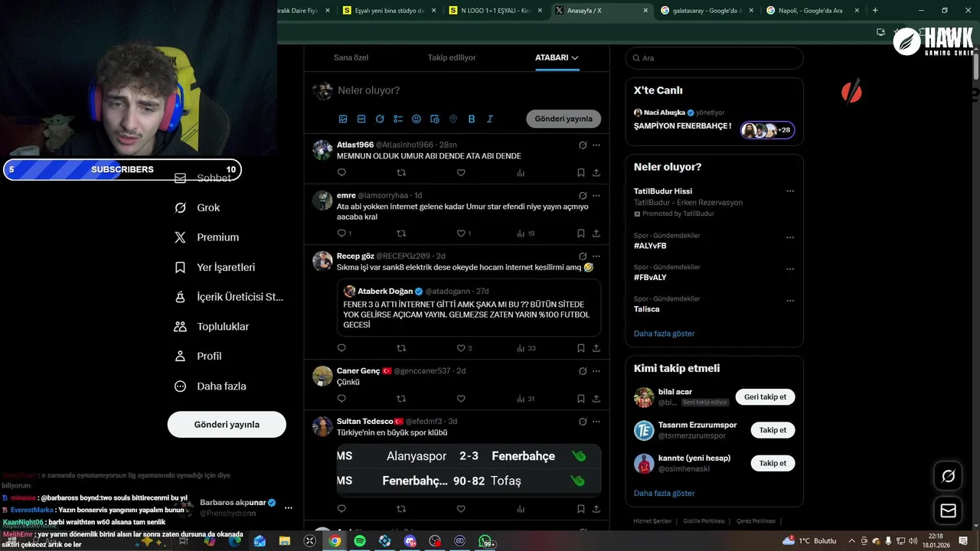This screenshot has width=980, height=551.
Task: Open the GIF picker in composer
Action: click(361, 119)
